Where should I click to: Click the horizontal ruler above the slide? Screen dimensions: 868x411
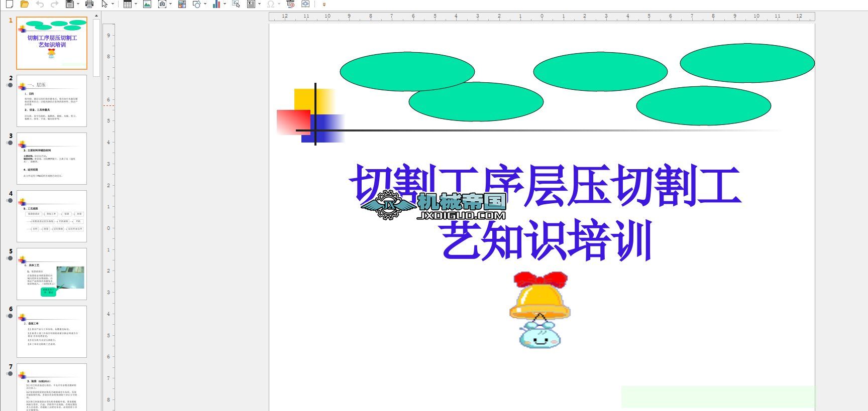541,17
